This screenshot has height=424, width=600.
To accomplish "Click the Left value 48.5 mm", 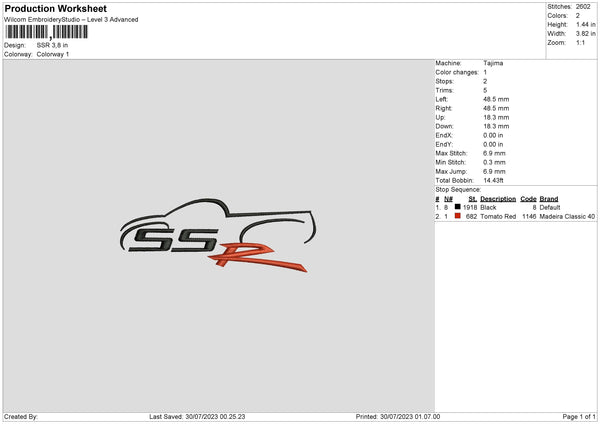I will [496, 99].
